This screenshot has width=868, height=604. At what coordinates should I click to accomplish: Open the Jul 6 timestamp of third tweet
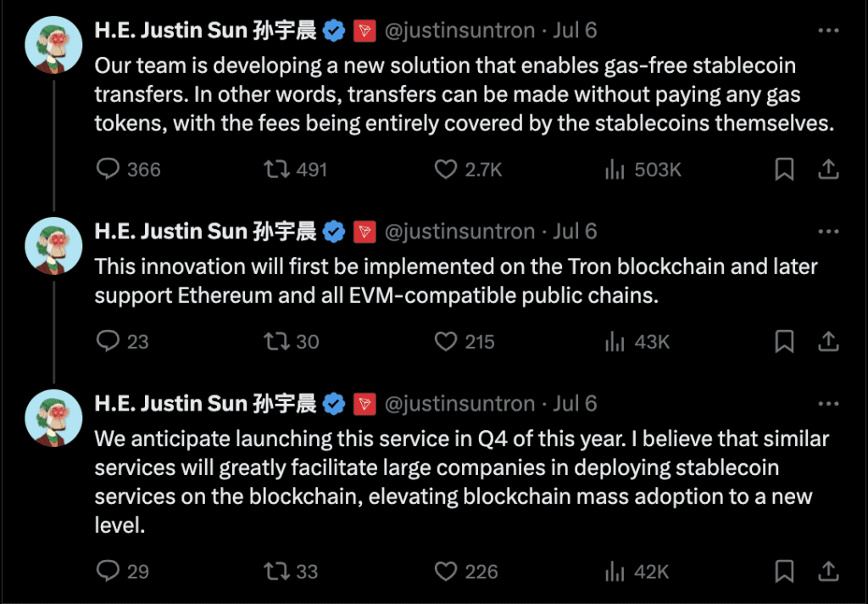tap(575, 404)
